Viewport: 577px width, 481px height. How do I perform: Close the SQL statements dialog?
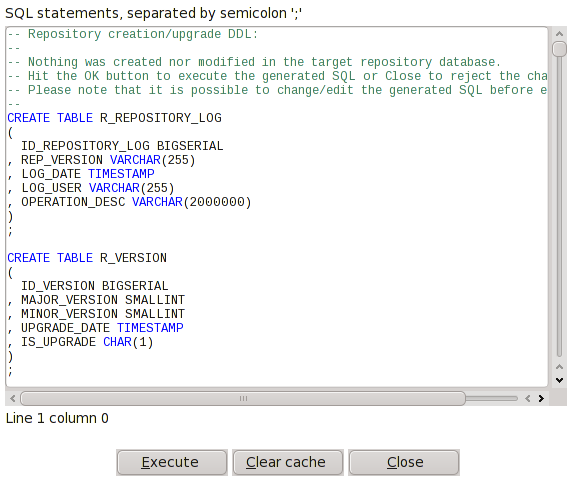pos(404,462)
